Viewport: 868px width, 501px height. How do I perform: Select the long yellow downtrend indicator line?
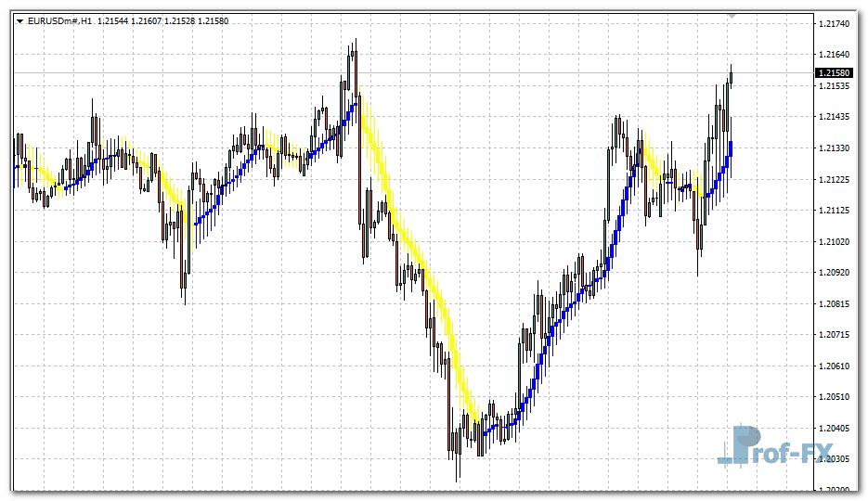[x=422, y=269]
